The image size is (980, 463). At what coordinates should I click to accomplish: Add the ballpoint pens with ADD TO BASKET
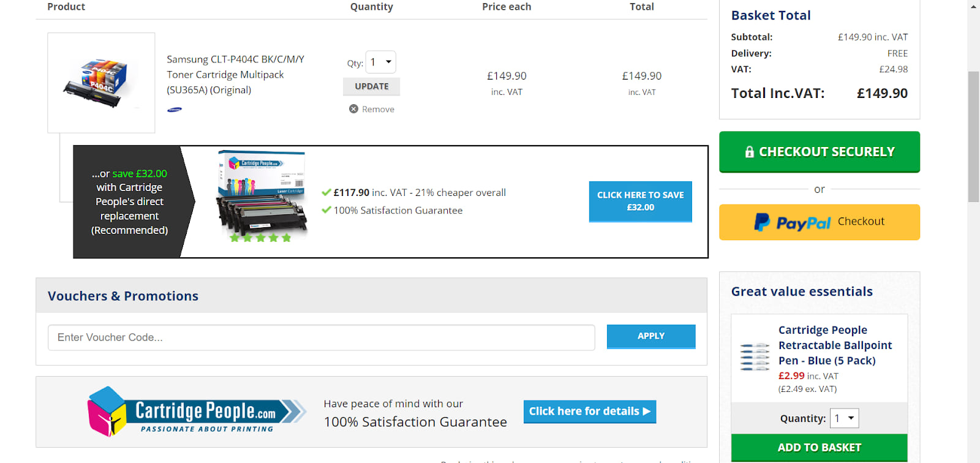tap(819, 448)
